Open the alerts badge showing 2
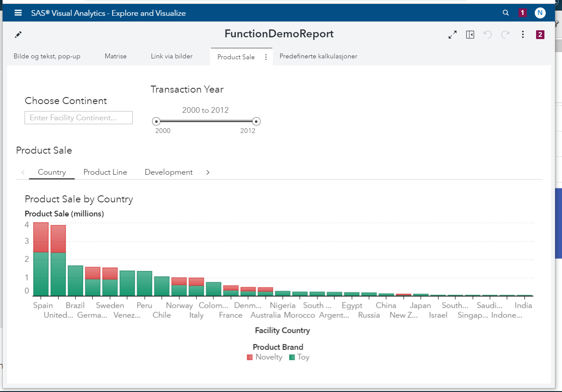 [540, 34]
